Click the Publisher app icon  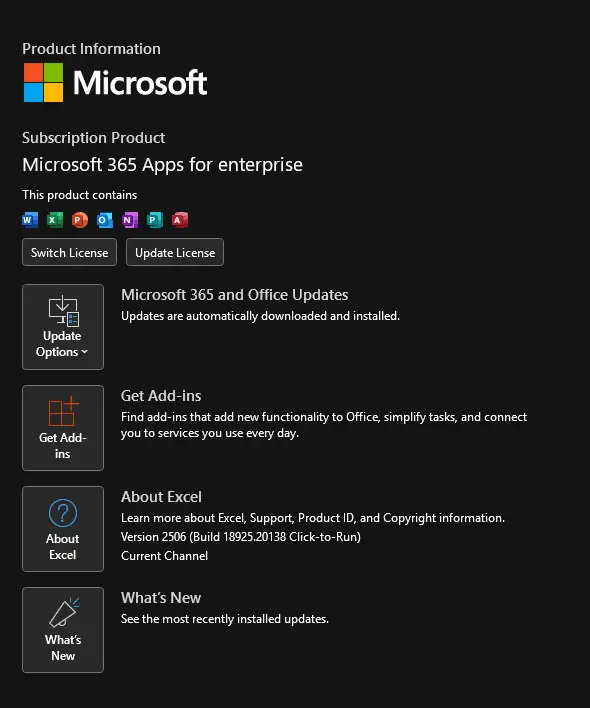[x=155, y=220]
